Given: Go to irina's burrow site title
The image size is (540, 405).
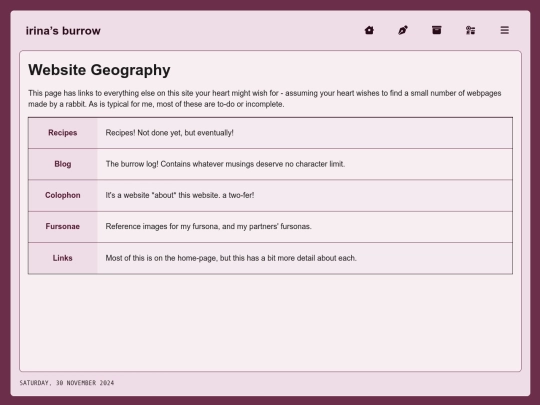Looking at the screenshot, I should click(63, 31).
